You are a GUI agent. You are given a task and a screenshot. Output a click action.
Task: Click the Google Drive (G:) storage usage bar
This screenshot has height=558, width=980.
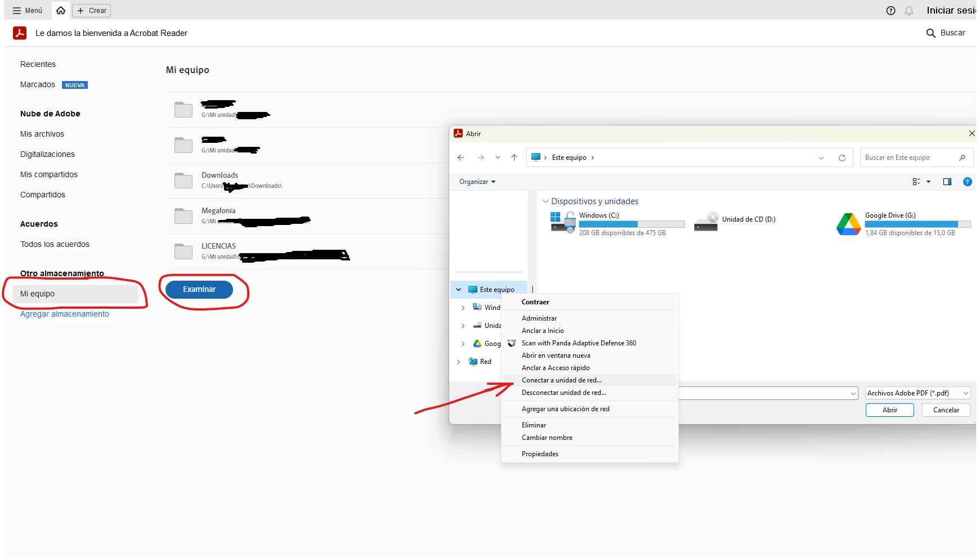(x=918, y=224)
